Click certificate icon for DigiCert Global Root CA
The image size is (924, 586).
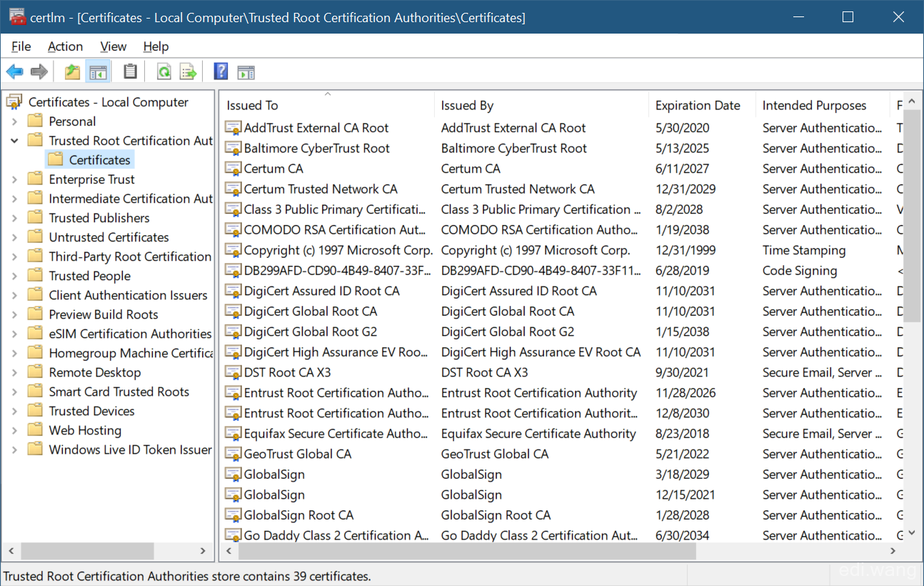(233, 312)
